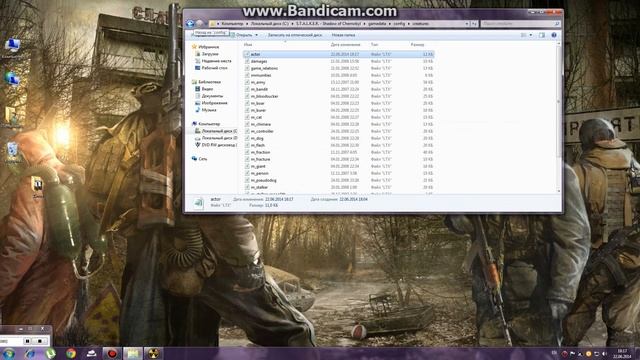Viewport: 640px width, 360px height.
Task: Click the file icon beside damages
Action: click(247, 61)
